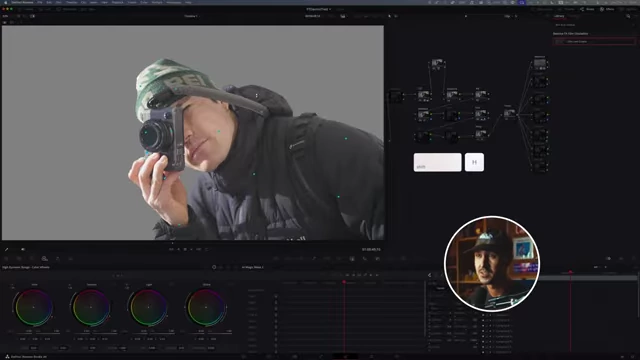Mute audio with the viewer speaker icon
The height and width of the screenshot is (360, 640).
point(23,249)
